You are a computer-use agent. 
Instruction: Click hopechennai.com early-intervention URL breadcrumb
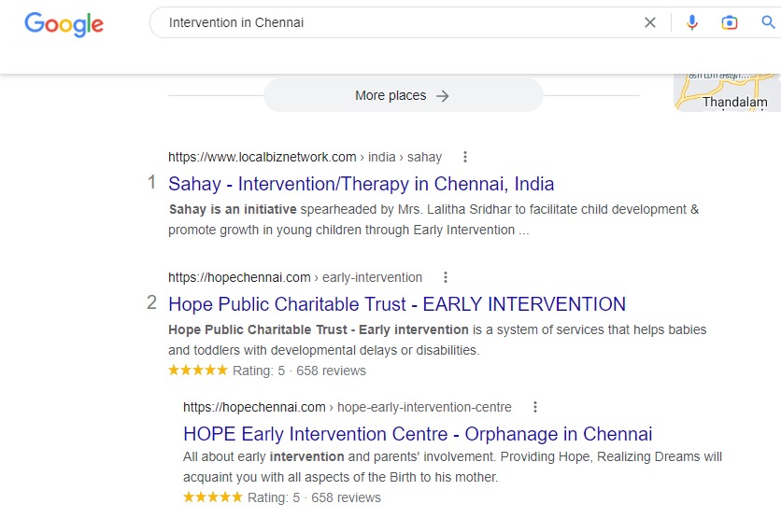point(295,277)
